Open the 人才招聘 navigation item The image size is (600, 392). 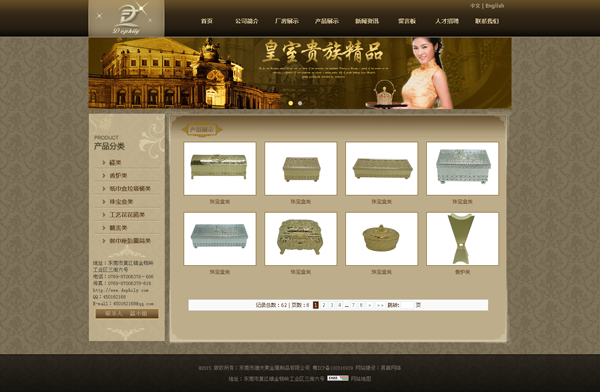[447, 21]
